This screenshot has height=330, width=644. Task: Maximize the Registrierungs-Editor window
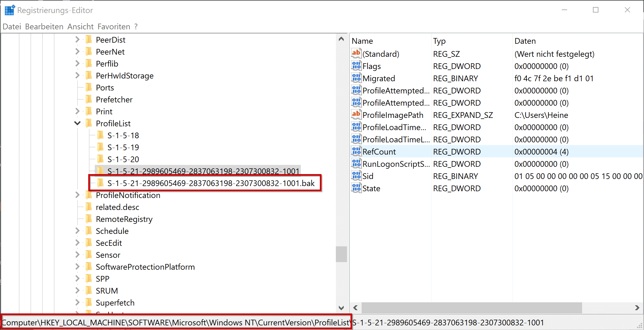[596, 10]
